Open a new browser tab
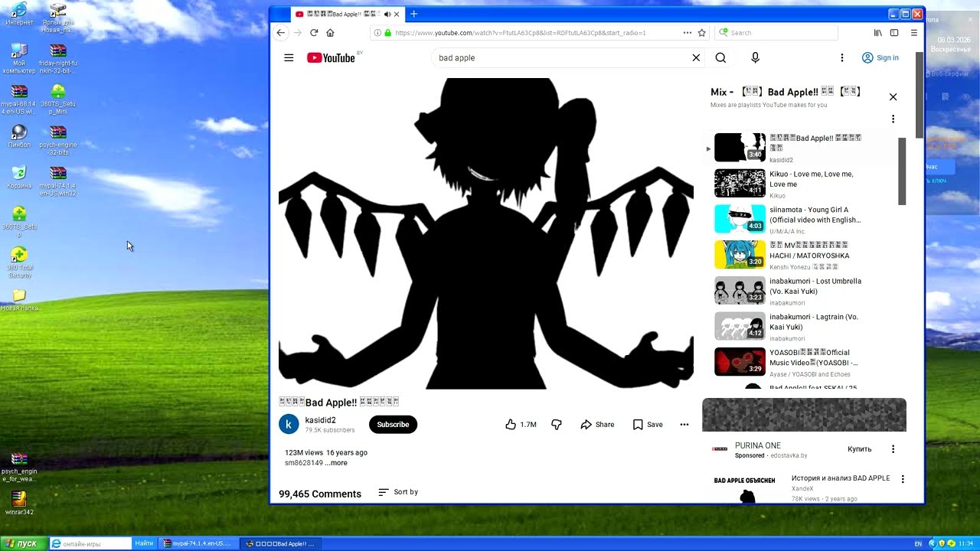 coord(413,14)
